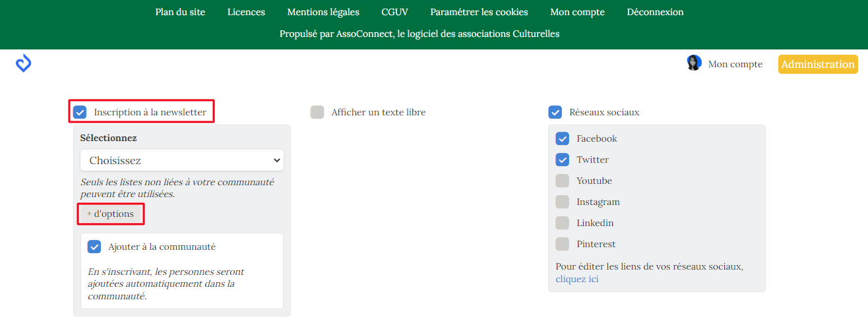
Task: Open Mon compte in the green footer
Action: [x=577, y=12]
